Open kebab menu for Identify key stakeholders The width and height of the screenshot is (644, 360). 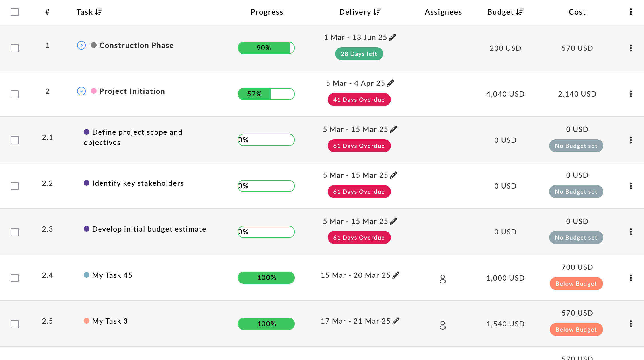631,186
